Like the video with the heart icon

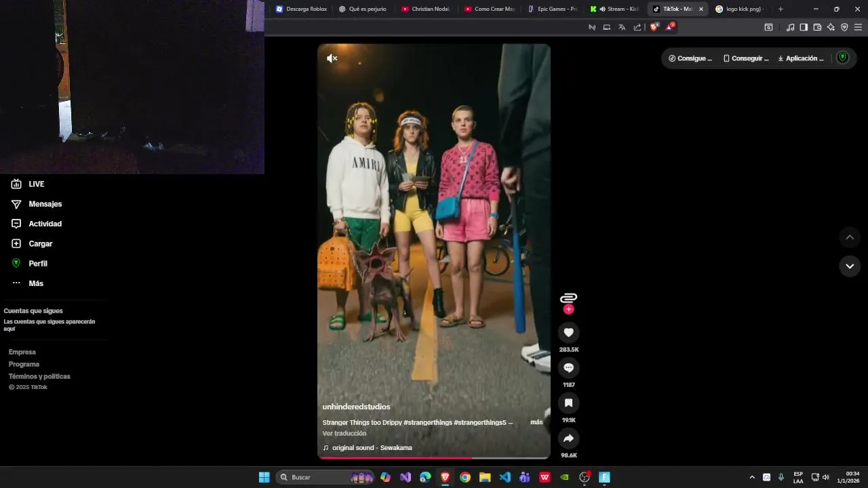pyautogui.click(x=568, y=332)
